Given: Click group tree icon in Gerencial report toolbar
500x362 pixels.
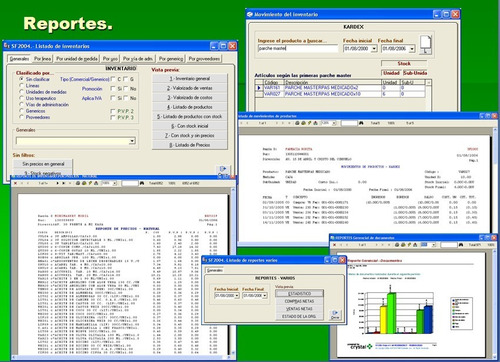Looking at the screenshot, I should [x=415, y=245].
